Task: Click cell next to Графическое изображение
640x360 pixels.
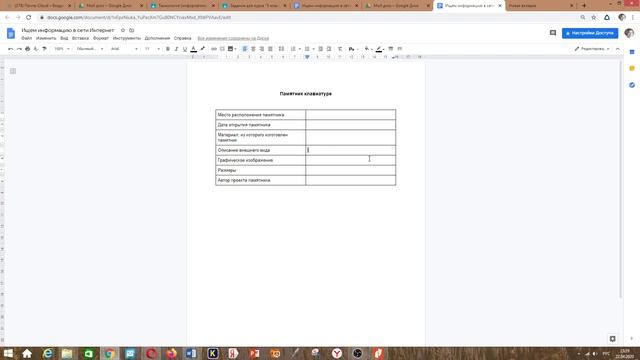Action: click(x=351, y=160)
